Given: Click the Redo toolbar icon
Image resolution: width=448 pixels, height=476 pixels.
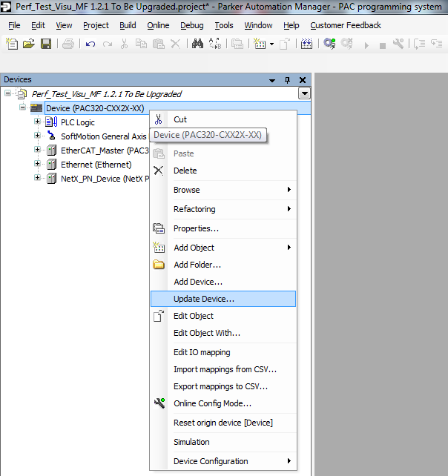Looking at the screenshot, I should pyautogui.click(x=108, y=44).
